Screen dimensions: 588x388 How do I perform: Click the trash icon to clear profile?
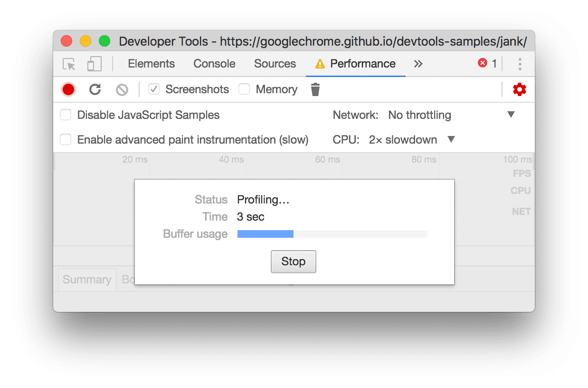point(315,89)
